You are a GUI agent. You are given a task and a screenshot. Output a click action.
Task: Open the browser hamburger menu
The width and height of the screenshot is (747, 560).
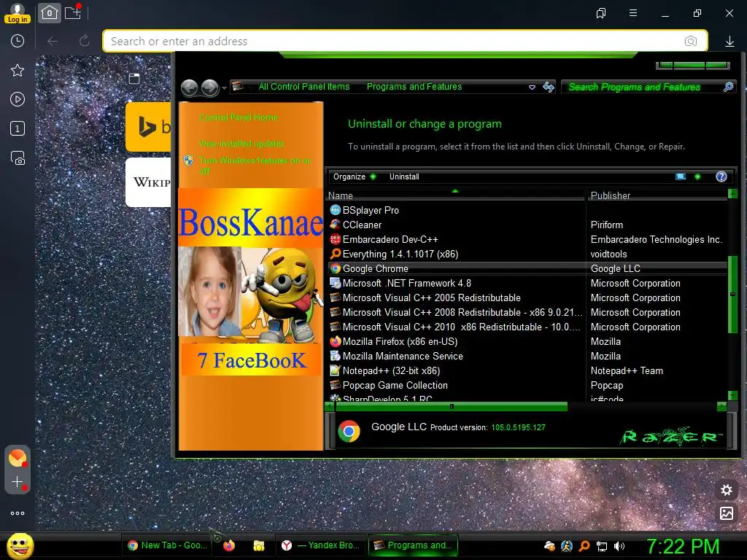(x=633, y=13)
